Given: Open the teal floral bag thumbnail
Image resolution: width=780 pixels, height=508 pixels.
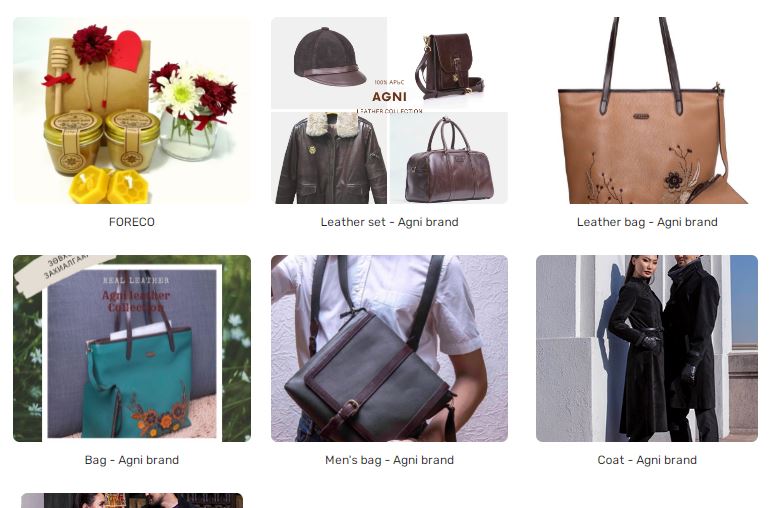Looking at the screenshot, I should click(132, 348).
